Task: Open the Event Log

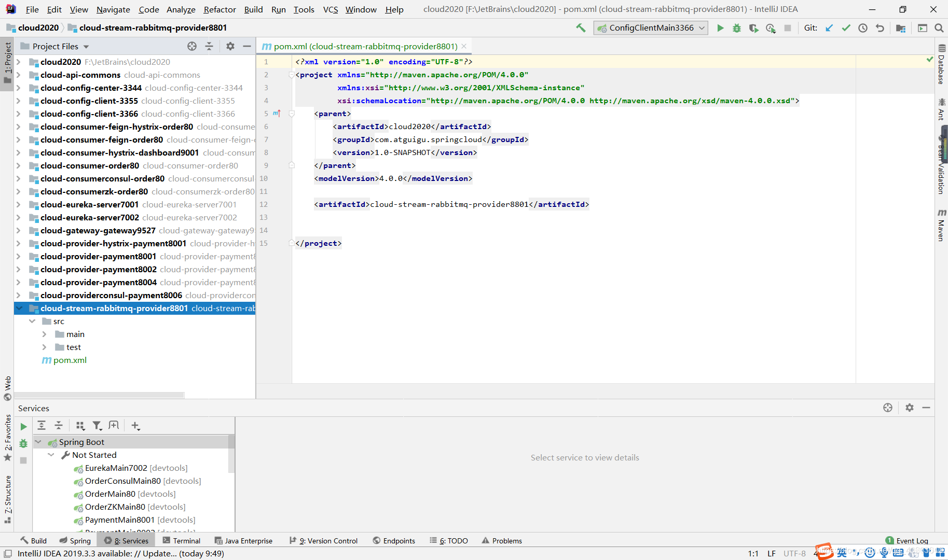Action: point(907,540)
